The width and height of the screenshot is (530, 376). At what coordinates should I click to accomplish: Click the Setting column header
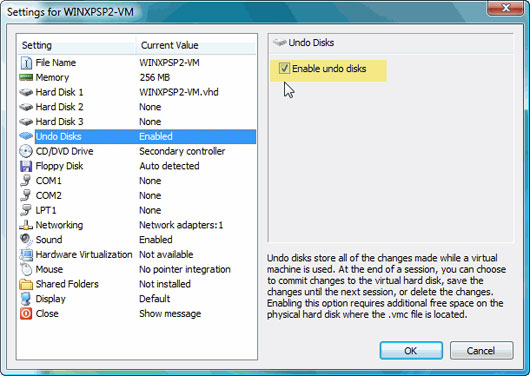point(77,45)
